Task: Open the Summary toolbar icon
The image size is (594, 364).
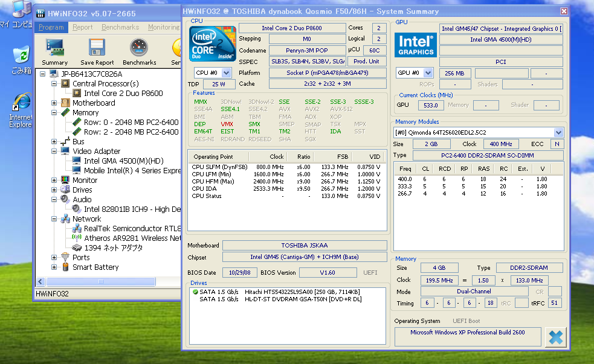Action: (54, 47)
